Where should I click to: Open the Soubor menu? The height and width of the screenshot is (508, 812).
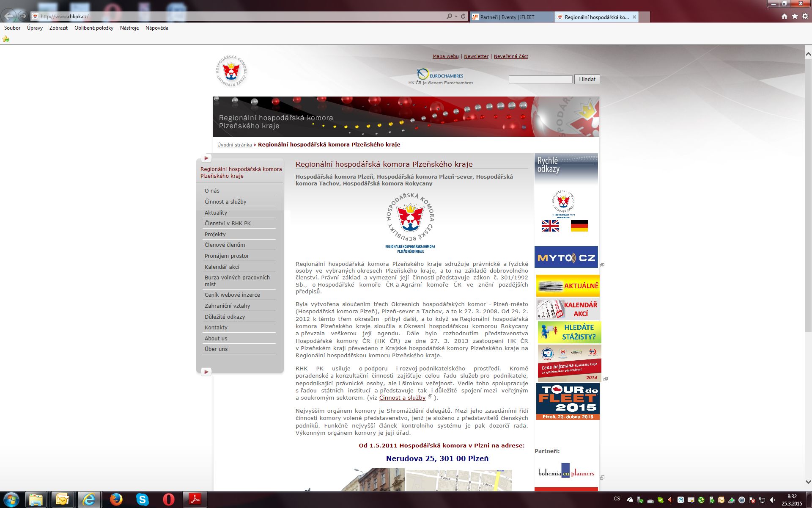(12, 28)
